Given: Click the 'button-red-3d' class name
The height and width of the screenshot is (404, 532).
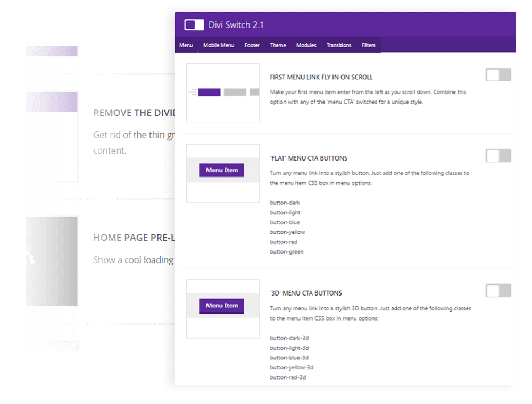Looking at the screenshot, I should [288, 377].
